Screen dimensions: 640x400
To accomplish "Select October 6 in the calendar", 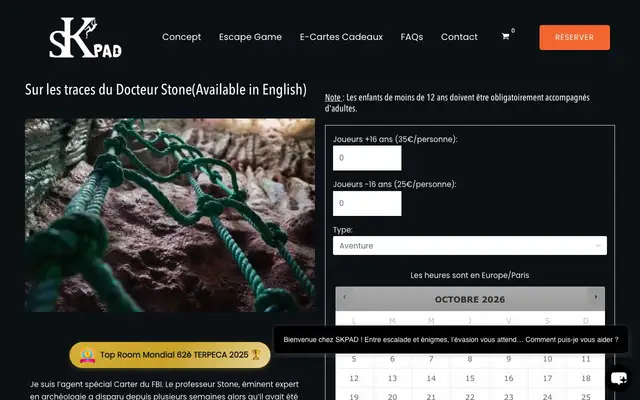I will click(392, 359).
